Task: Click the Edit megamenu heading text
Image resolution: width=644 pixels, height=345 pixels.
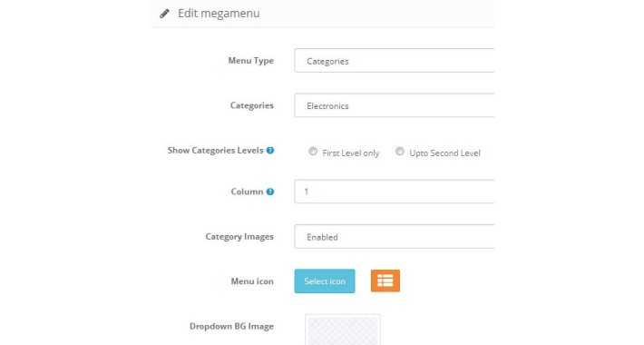Action: (x=219, y=13)
